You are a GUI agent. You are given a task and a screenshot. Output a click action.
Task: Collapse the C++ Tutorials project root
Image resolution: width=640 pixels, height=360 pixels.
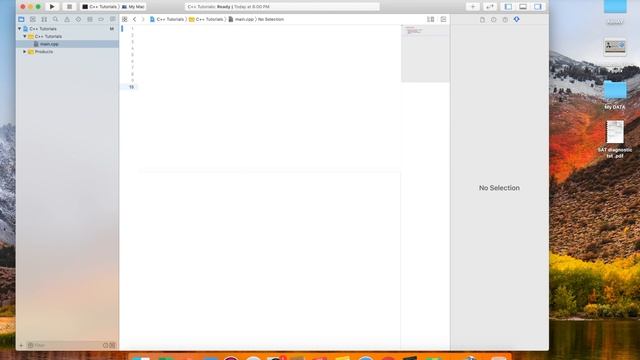point(19,29)
